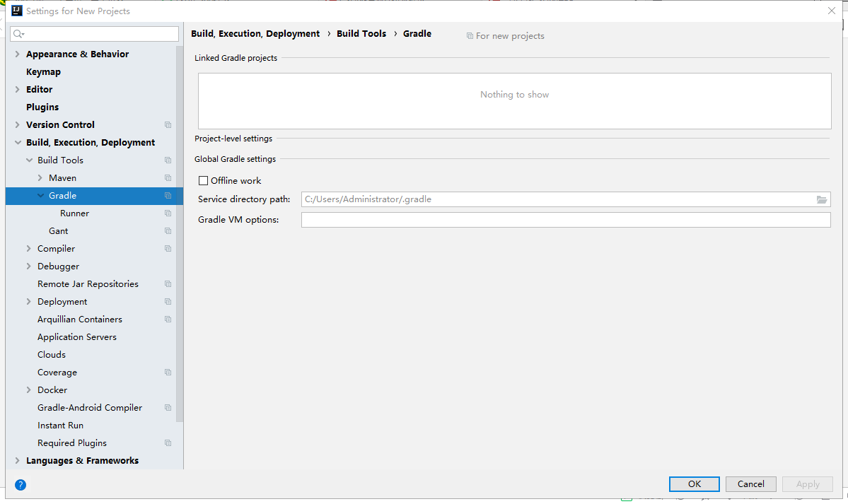The height and width of the screenshot is (504, 848).
Task: Expand the Compiler node arrow
Action: coord(29,249)
